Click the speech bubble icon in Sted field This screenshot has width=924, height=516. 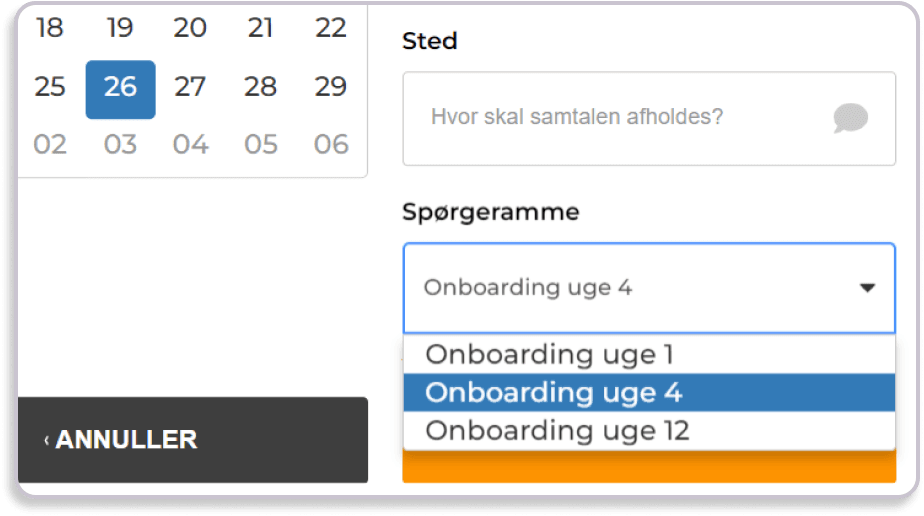(x=850, y=118)
